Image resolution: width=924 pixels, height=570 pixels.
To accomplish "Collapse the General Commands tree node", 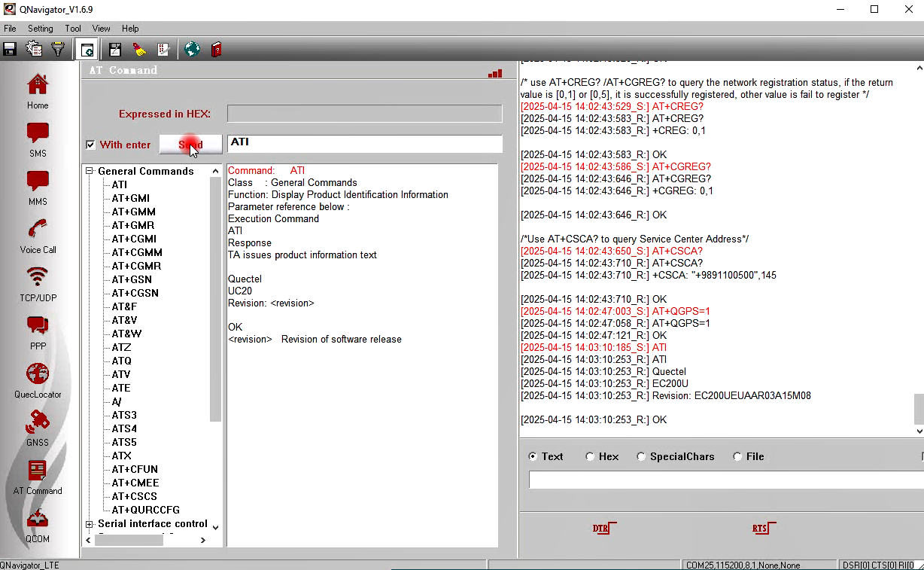I will click(90, 171).
